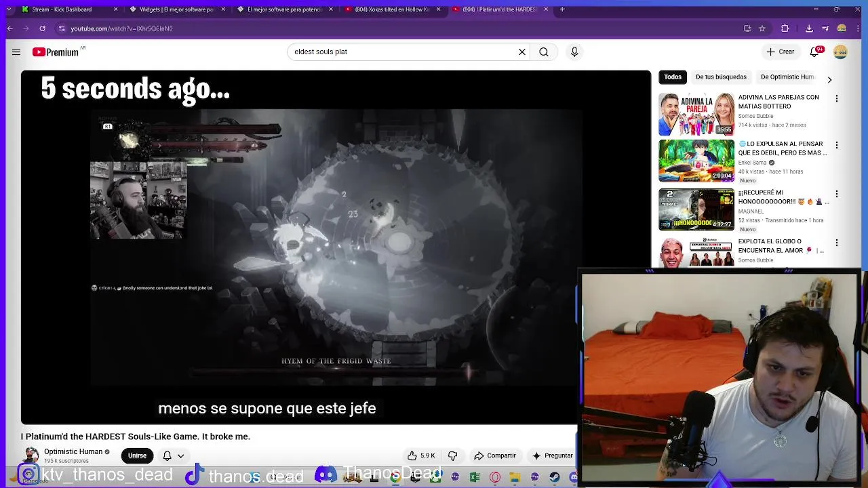Click the video title I Platinum'd the HARDEST

pos(136,436)
